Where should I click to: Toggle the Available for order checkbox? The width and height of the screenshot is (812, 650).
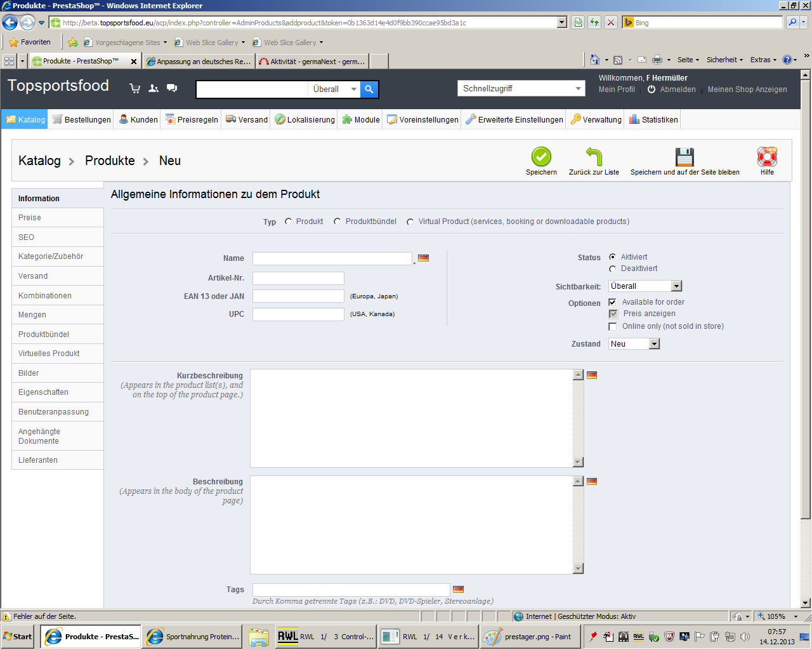pos(612,302)
